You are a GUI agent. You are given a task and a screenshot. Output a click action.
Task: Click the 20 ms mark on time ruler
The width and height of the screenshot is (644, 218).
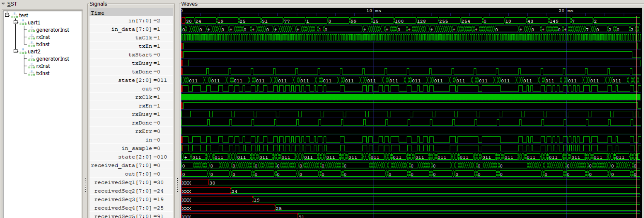[x=566, y=11]
